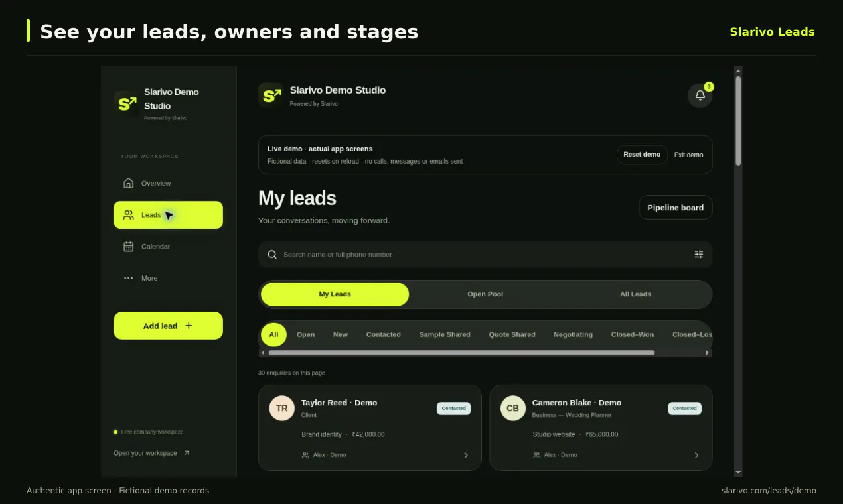Filter leads by Contacted stage
This screenshot has height=504, width=843.
(x=384, y=334)
